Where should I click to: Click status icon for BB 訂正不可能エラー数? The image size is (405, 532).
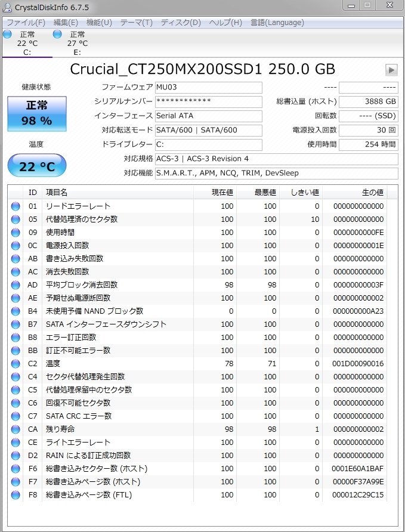click(x=16, y=351)
